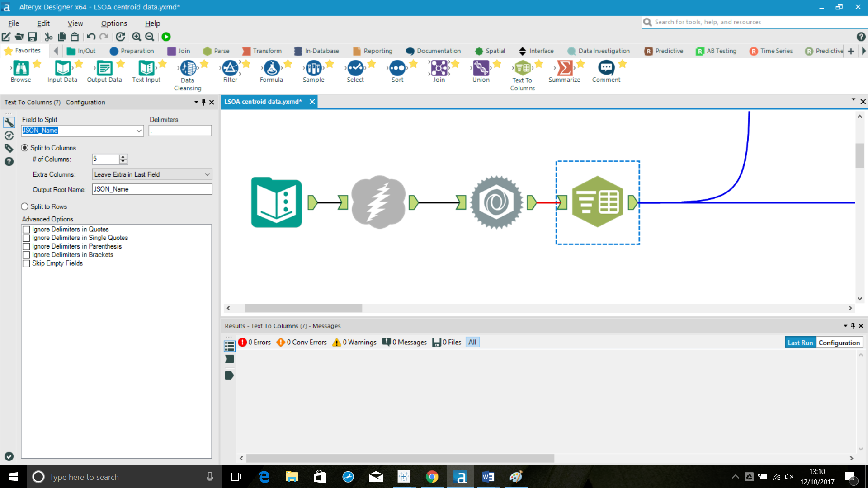Select the Union tool

(481, 71)
